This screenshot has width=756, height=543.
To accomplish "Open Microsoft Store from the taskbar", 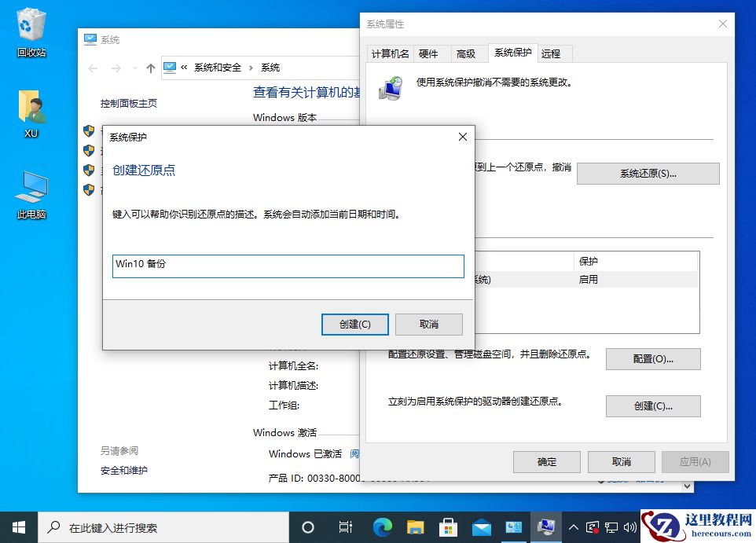I will tap(448, 527).
